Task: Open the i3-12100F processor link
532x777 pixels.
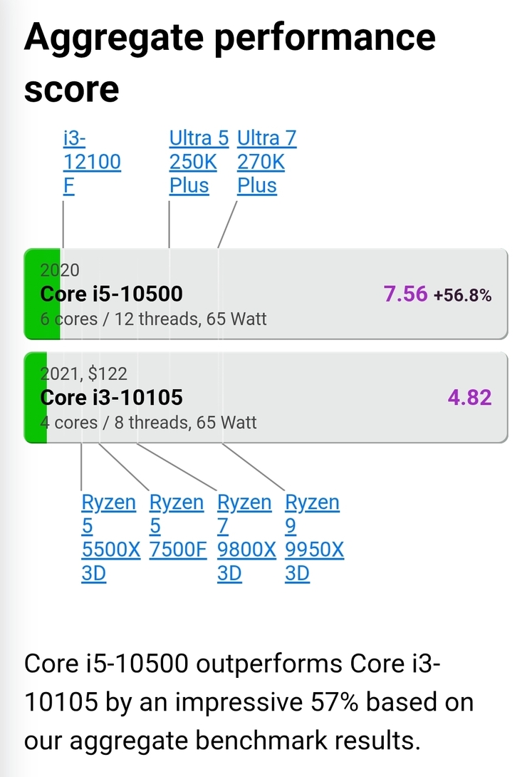Action: (92, 162)
